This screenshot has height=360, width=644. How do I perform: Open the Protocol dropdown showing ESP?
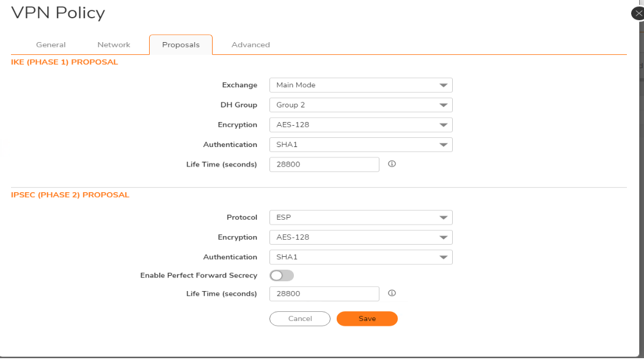coord(361,217)
